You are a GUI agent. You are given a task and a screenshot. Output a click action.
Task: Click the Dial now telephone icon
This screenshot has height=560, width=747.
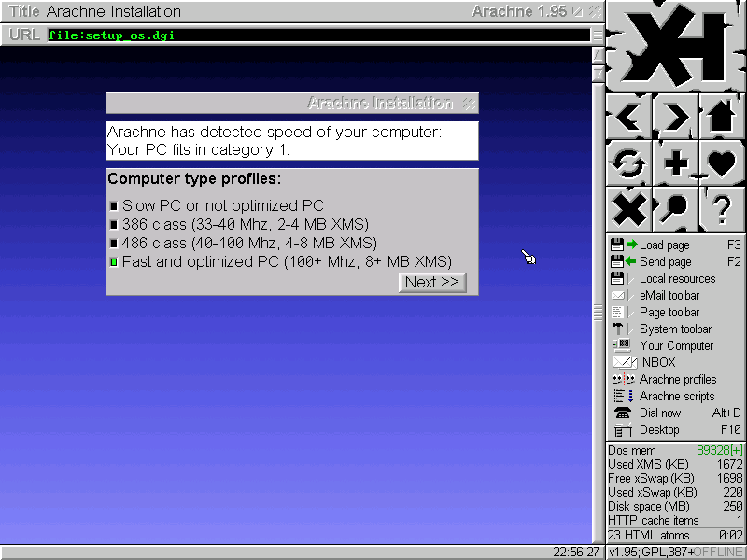tap(623, 413)
